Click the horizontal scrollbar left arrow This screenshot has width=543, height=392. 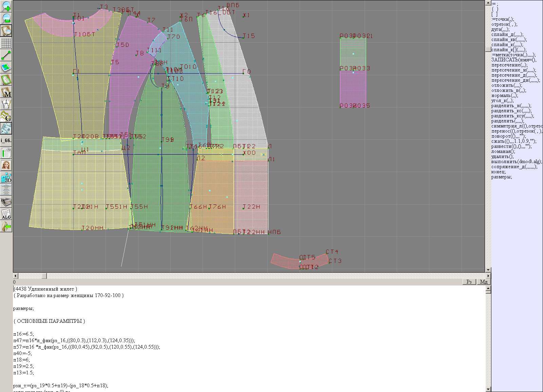(16, 276)
